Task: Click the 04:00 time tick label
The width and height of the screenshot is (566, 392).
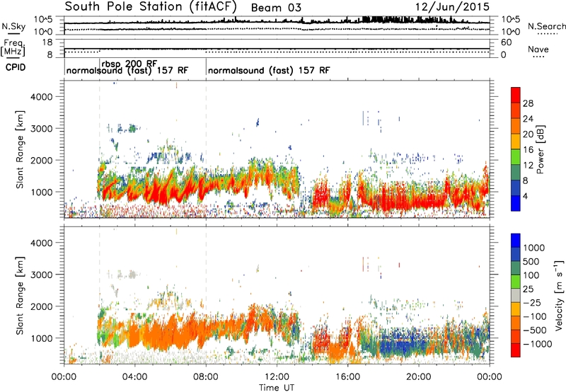Action: pos(134,377)
